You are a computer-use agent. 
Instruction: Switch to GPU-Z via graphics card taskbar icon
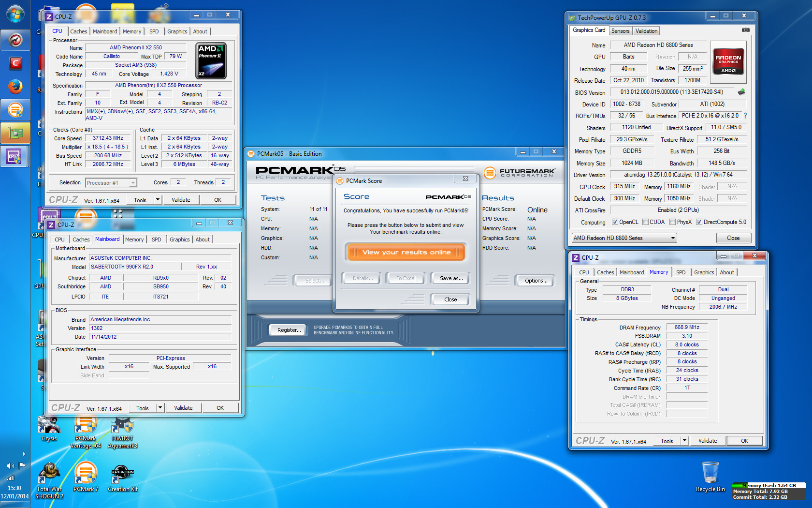tap(15, 133)
